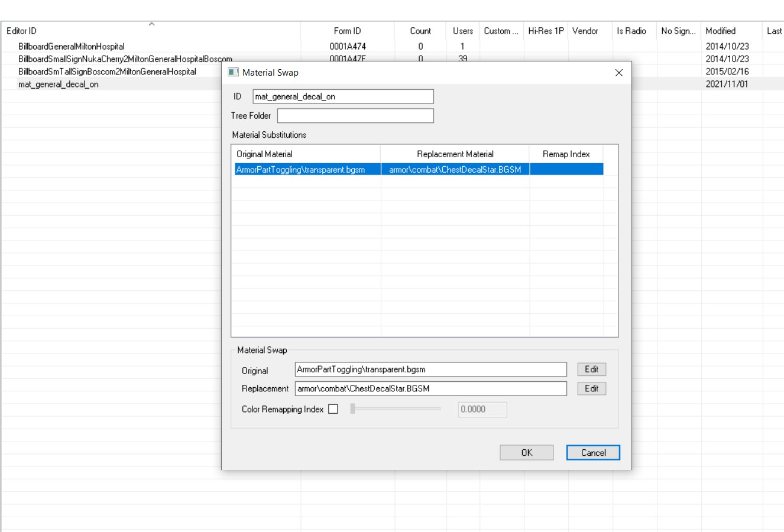Click the Remap Index column header
Image resolution: width=784 pixels, height=532 pixels.
[566, 154]
